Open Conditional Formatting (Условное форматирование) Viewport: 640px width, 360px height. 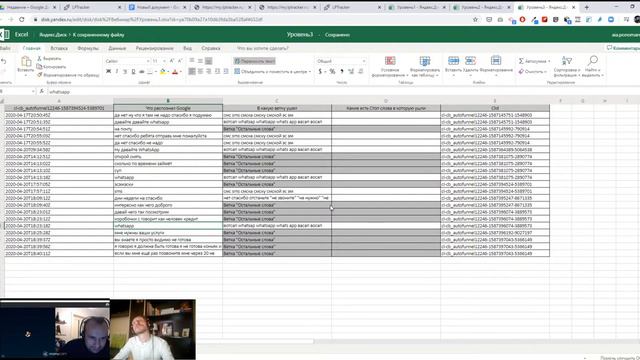tap(390, 67)
